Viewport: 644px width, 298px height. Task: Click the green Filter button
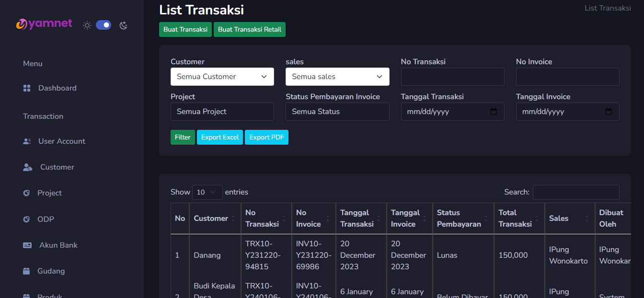click(x=183, y=138)
